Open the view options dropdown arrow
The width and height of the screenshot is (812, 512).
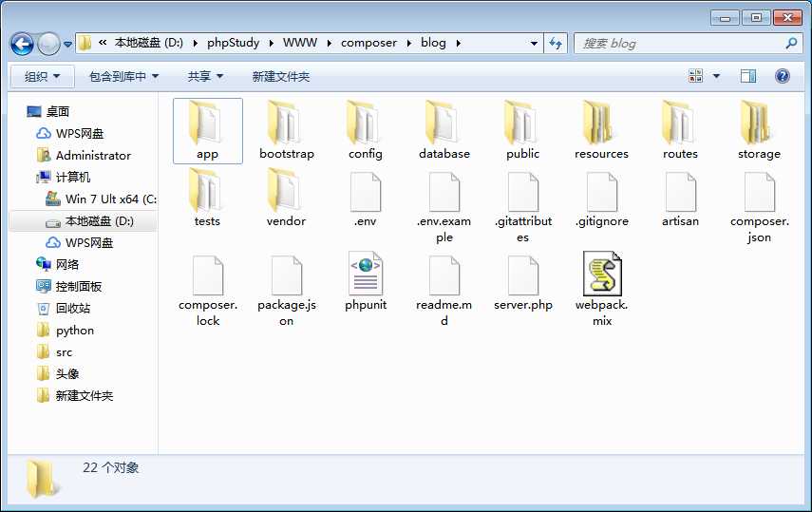point(716,76)
